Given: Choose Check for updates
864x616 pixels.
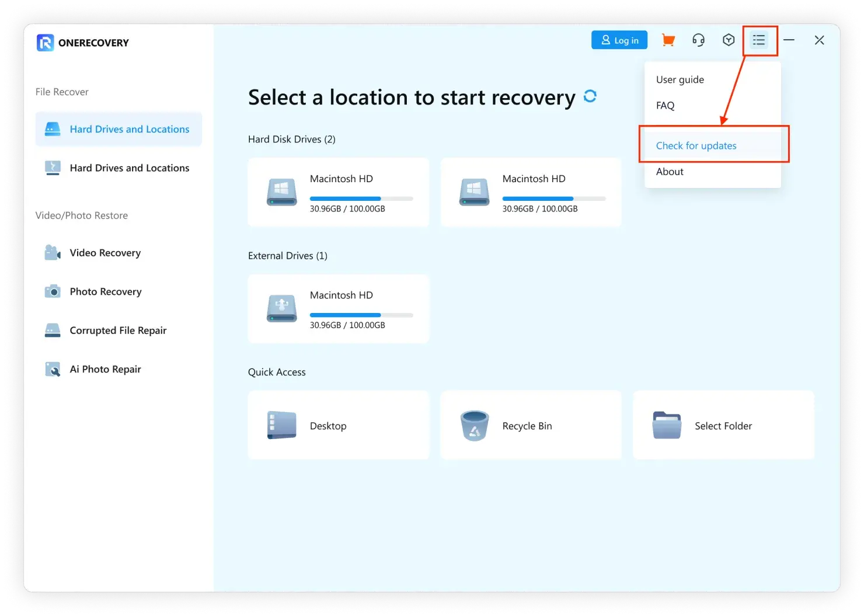Looking at the screenshot, I should (x=696, y=146).
